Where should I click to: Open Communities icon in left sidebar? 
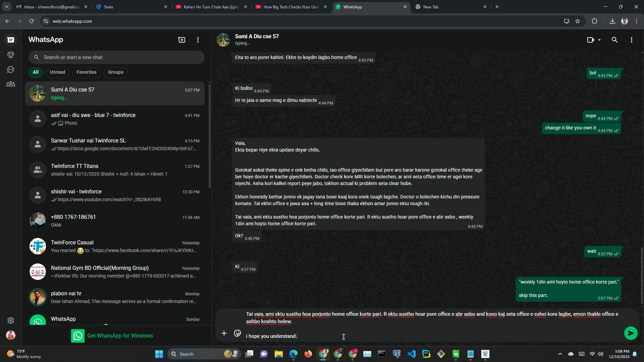[11, 84]
